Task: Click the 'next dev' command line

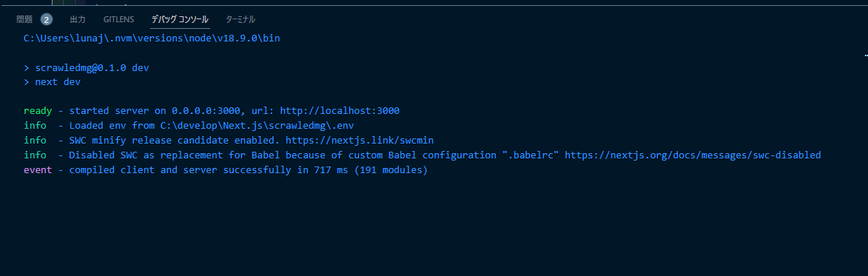Action: 52,82
